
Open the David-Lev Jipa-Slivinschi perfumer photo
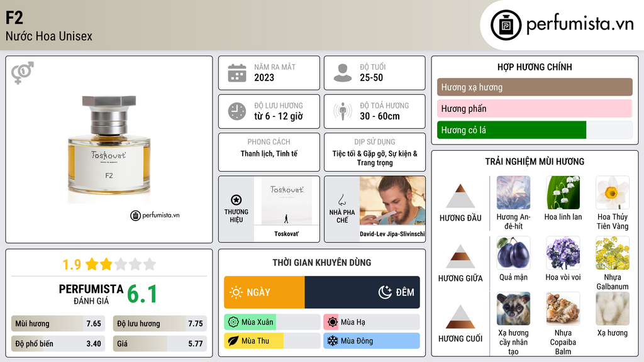pyautogui.click(x=392, y=200)
